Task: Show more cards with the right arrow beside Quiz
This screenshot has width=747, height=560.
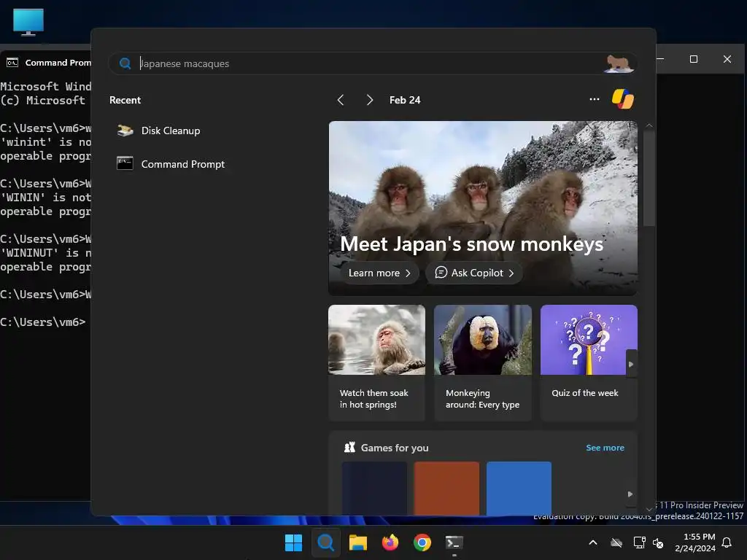Action: [x=631, y=365]
